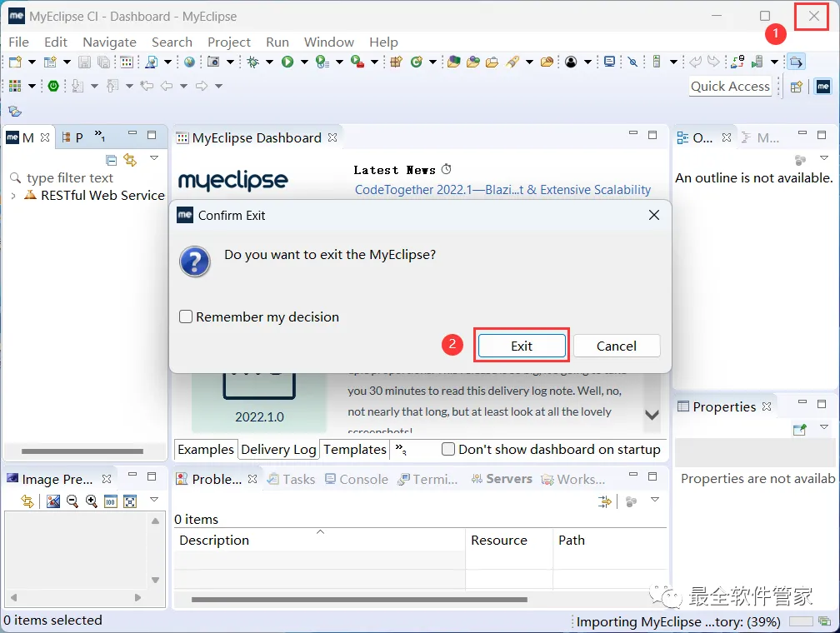The image size is (840, 633).
Task: Open dropdown arrow next to New wizard icon
Action: coord(32,62)
